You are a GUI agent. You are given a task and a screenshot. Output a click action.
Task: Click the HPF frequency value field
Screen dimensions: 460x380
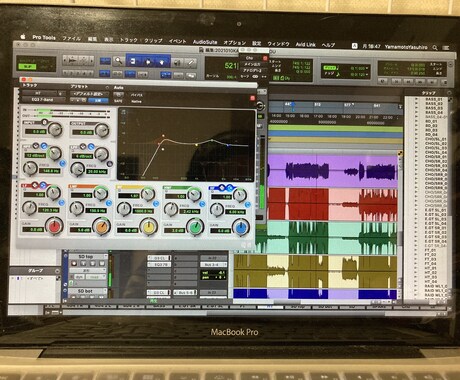[50, 171]
